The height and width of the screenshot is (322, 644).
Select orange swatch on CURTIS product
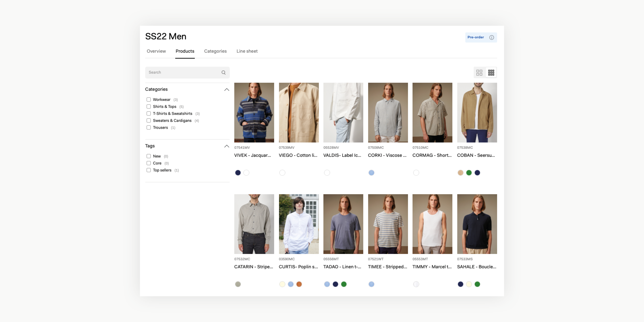[299, 284]
